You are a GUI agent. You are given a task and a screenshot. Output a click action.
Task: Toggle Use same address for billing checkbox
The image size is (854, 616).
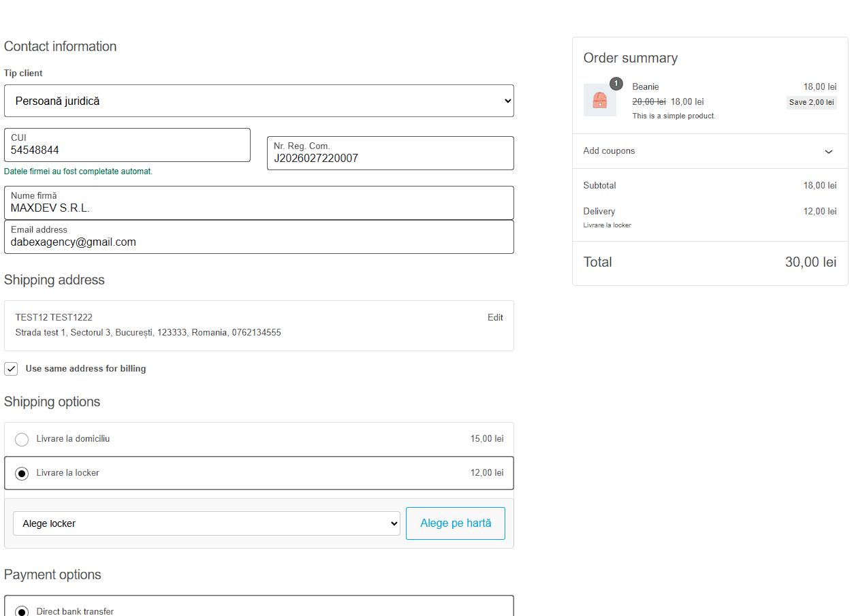(x=11, y=369)
